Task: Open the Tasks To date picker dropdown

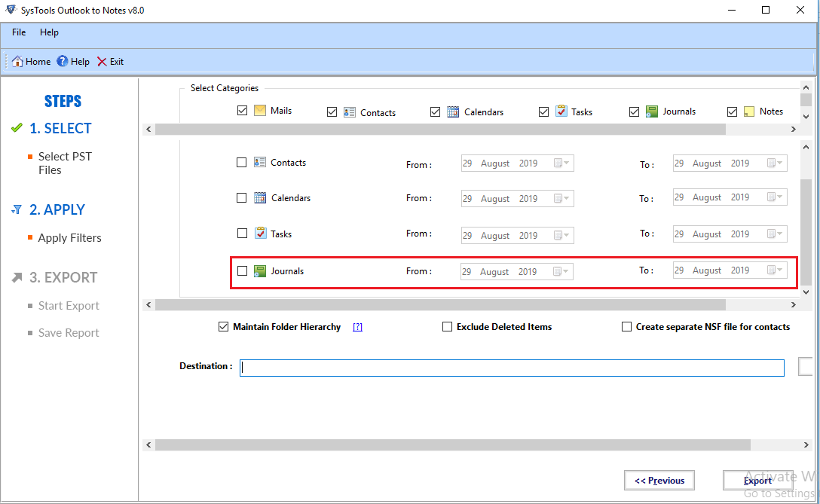Action: (775, 234)
